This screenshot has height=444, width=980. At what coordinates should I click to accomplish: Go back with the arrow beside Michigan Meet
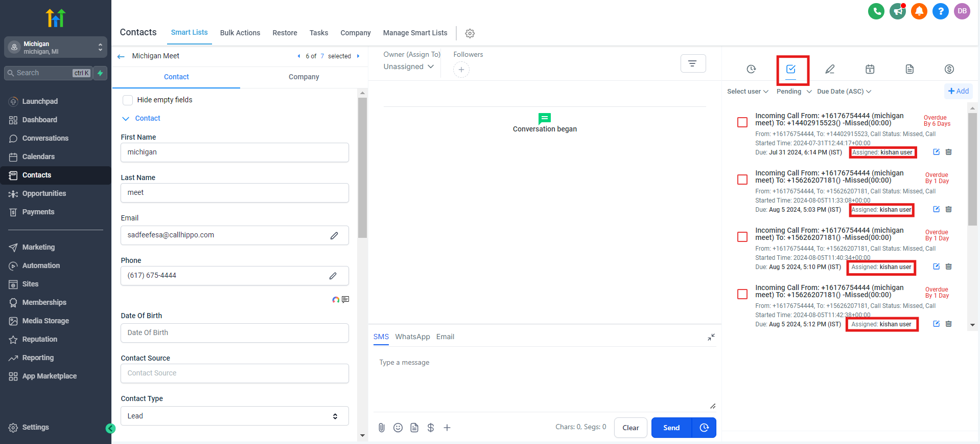click(x=121, y=56)
